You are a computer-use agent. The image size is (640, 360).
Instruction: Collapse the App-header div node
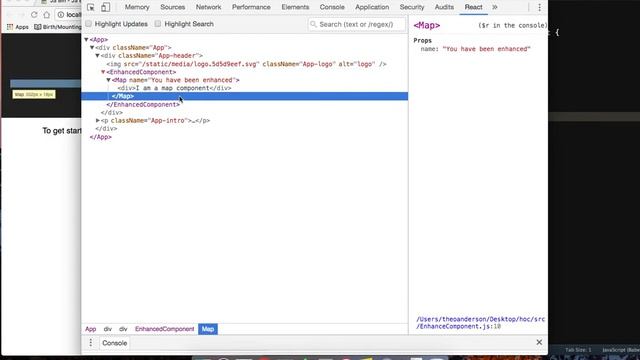pos(97,56)
